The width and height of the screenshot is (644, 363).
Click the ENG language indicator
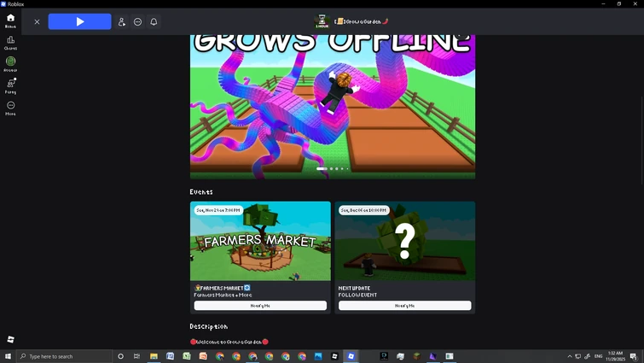point(599,356)
